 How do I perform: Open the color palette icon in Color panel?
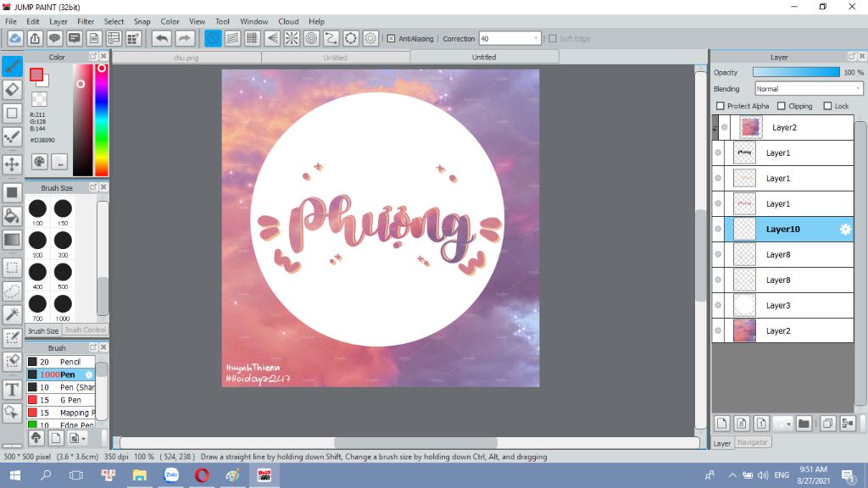pos(39,162)
